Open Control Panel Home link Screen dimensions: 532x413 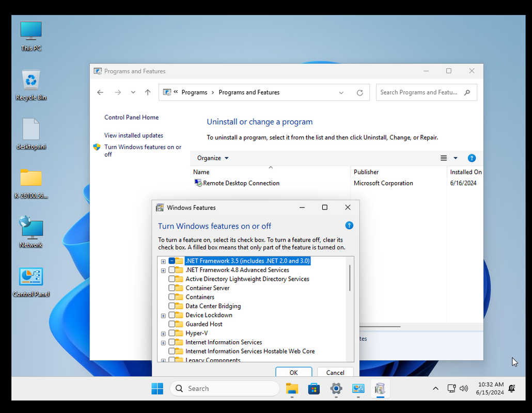[x=131, y=117]
